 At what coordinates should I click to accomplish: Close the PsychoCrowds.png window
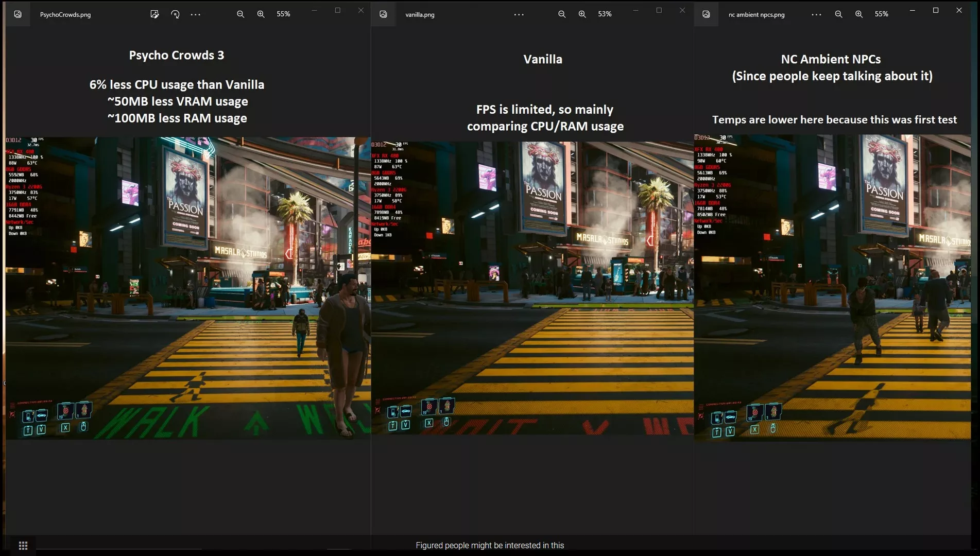pos(361,10)
